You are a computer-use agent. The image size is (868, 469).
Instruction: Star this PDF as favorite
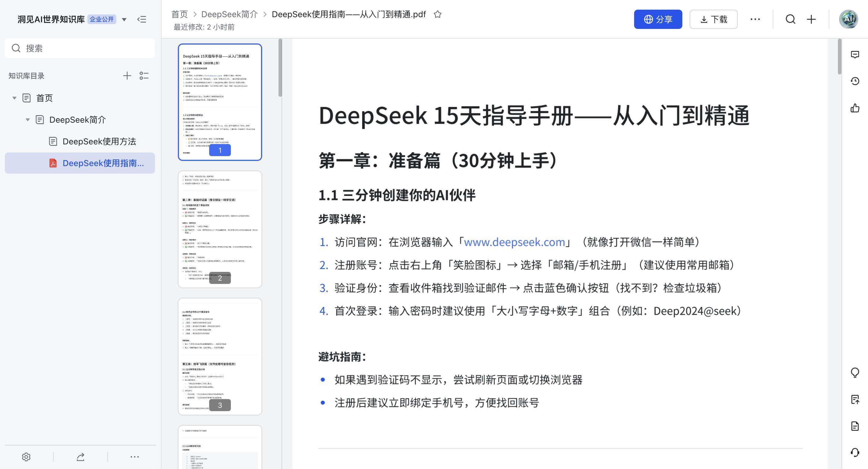coord(437,14)
